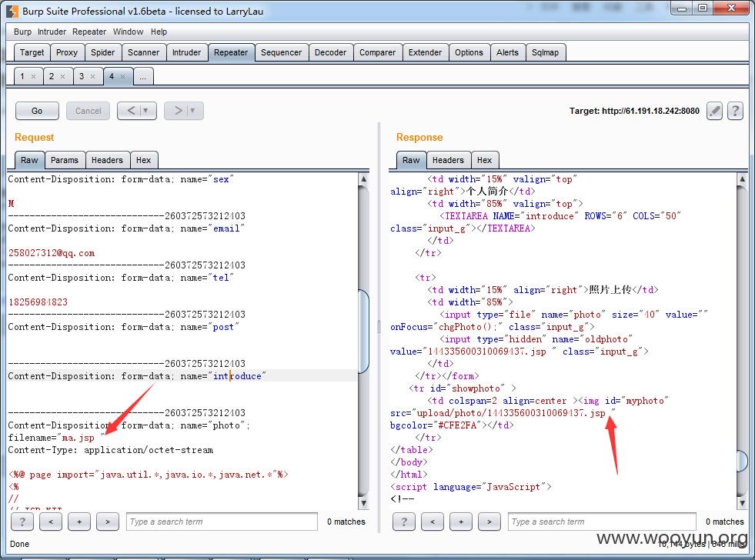The width and height of the screenshot is (755, 560).
Task: Go to next match in response search
Action: pyautogui.click(x=489, y=522)
